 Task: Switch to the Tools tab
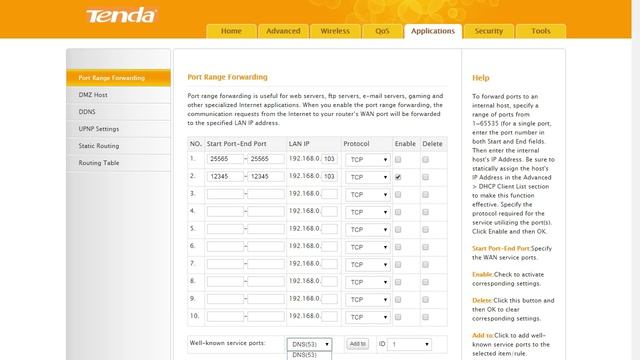click(540, 31)
